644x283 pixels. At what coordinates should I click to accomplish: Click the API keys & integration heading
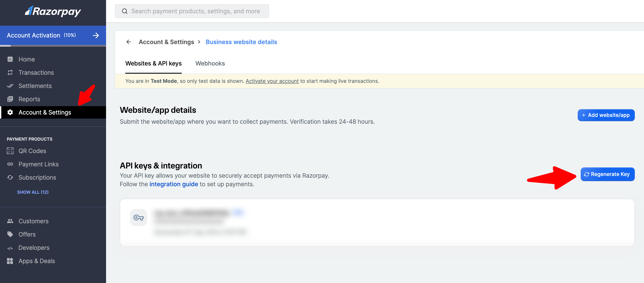tap(161, 166)
